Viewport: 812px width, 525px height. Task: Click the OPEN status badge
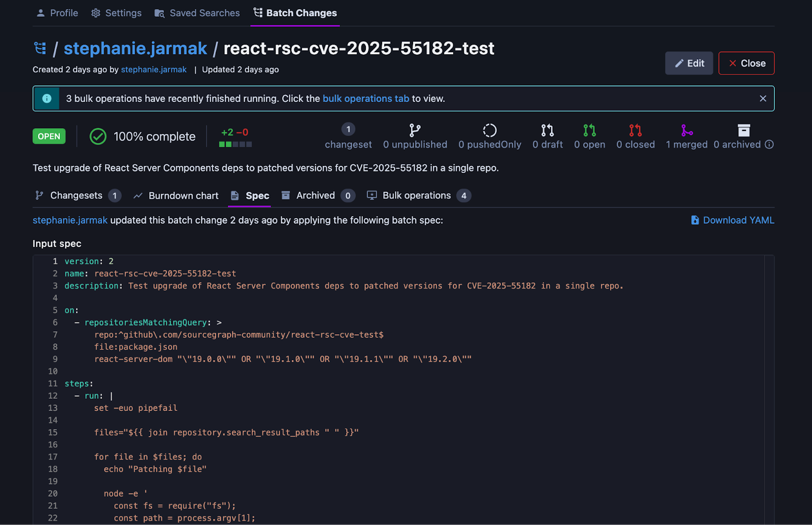49,136
